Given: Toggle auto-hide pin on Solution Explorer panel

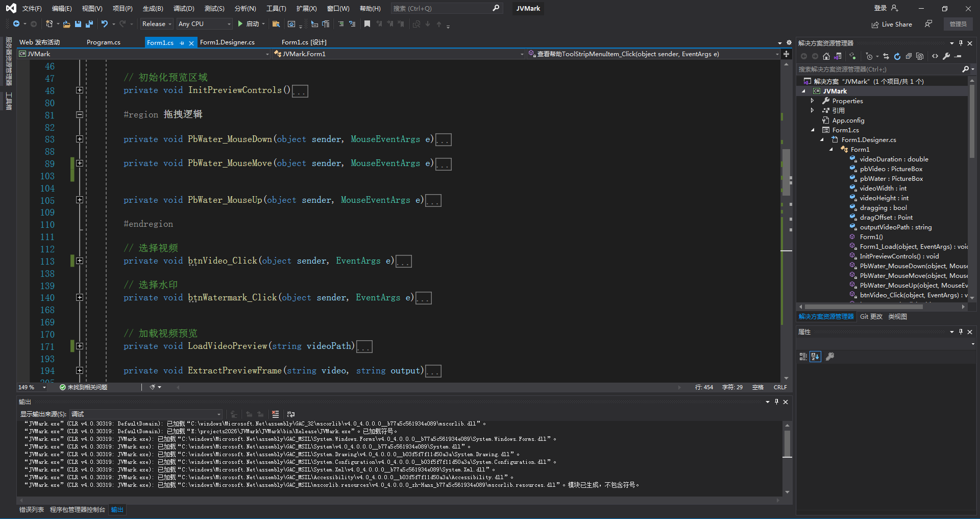Looking at the screenshot, I should click(x=961, y=43).
